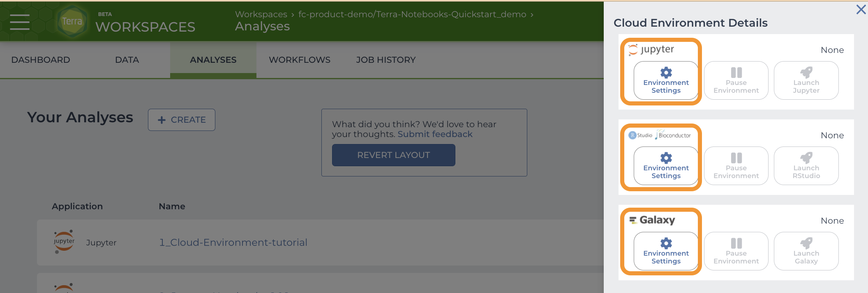Click 'None' status in the Galaxy card

tap(832, 221)
